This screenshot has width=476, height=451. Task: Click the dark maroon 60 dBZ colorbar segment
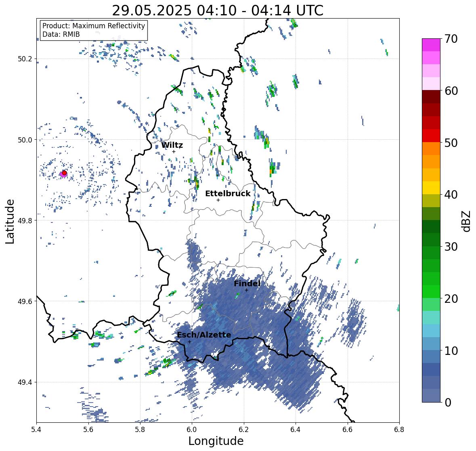[431, 97]
